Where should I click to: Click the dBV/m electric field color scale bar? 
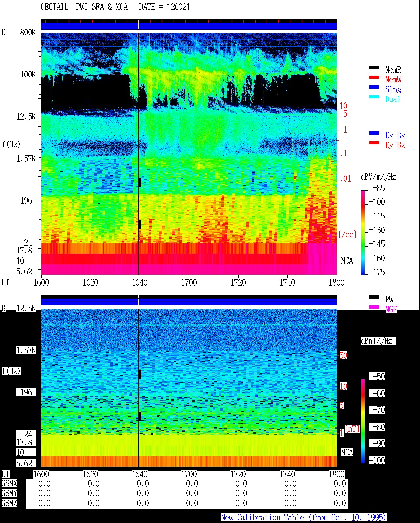click(363, 232)
